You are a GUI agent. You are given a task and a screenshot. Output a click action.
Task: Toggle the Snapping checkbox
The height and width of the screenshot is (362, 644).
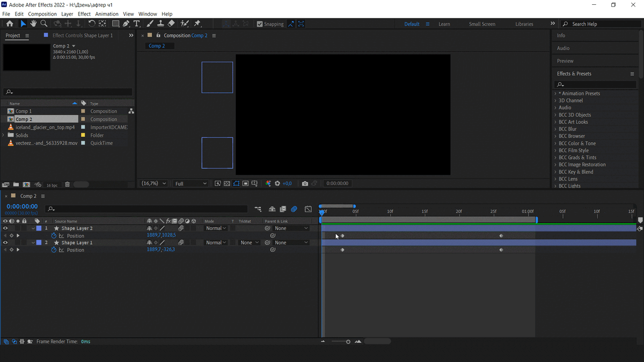(260, 24)
